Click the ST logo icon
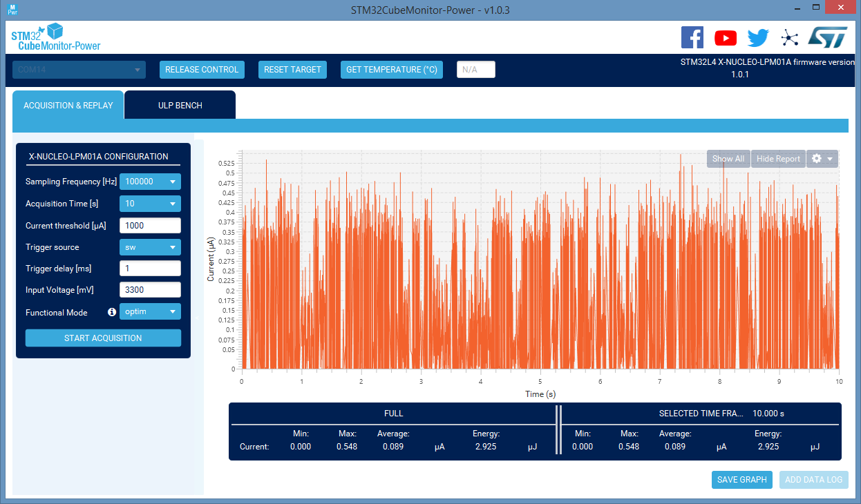Image resolution: width=861 pixels, height=504 pixels. 827,38
